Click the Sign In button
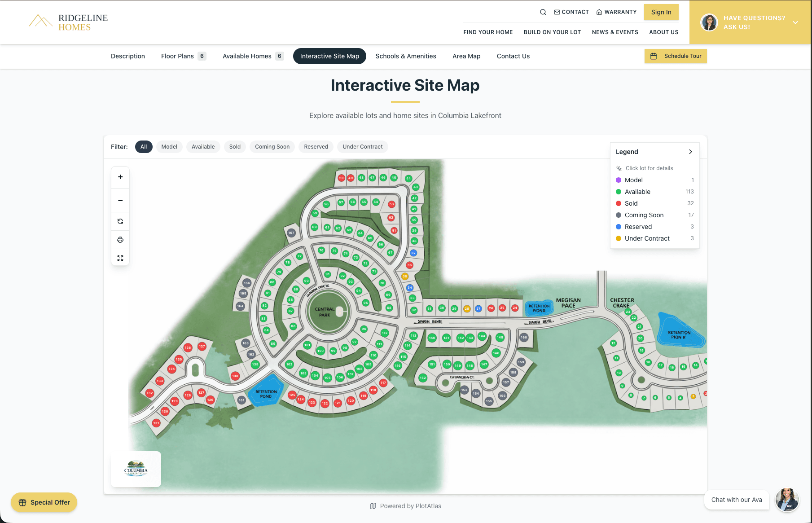 click(x=661, y=12)
